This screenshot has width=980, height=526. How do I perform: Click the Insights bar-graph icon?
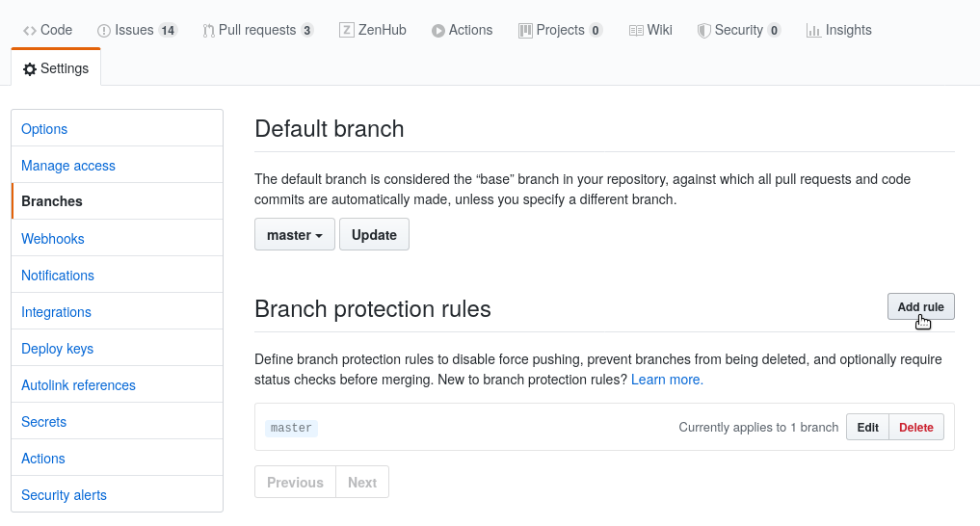813,31
